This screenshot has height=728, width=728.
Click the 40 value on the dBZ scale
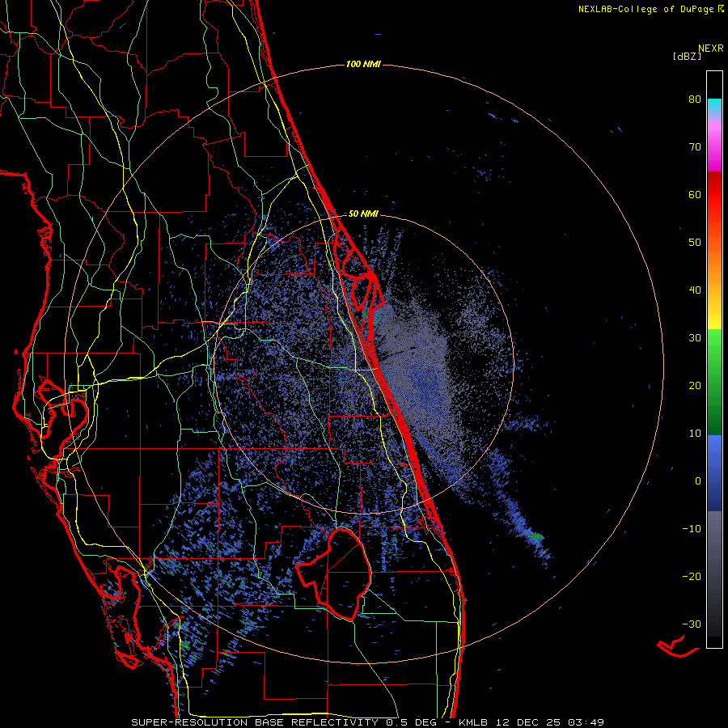695,290
